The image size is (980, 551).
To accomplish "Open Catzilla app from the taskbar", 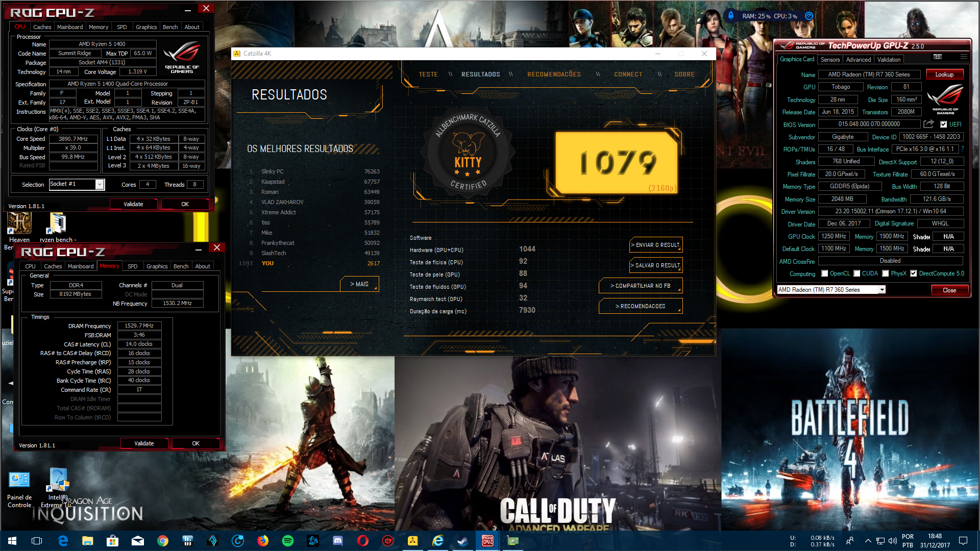I will (413, 541).
